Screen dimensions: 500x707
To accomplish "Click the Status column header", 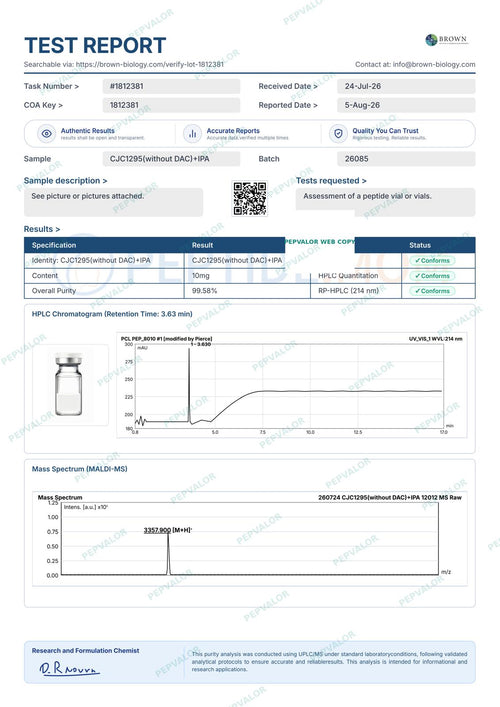I will pyautogui.click(x=420, y=245).
